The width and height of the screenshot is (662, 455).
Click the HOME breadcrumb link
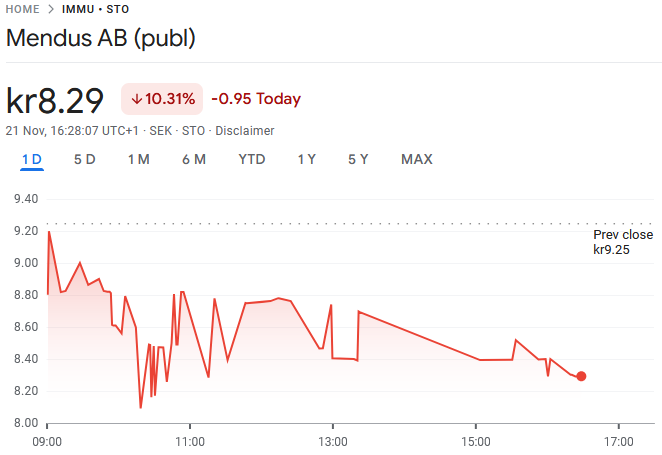(23, 9)
